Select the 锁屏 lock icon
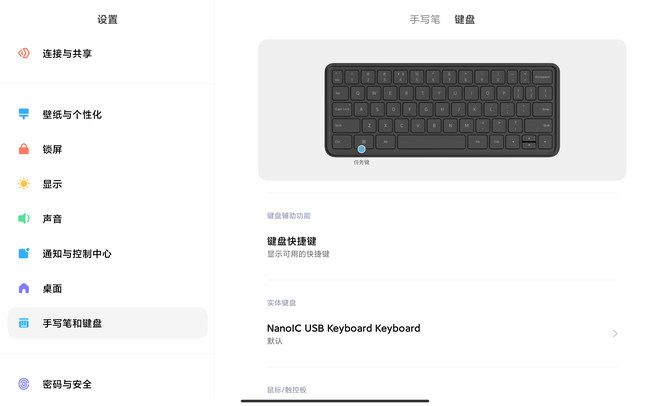 coord(24,149)
